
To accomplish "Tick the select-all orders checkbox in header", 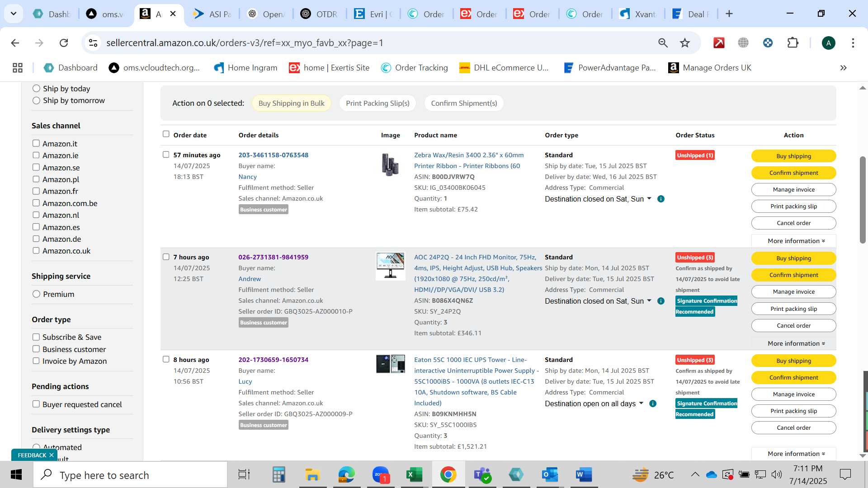I will (166, 134).
